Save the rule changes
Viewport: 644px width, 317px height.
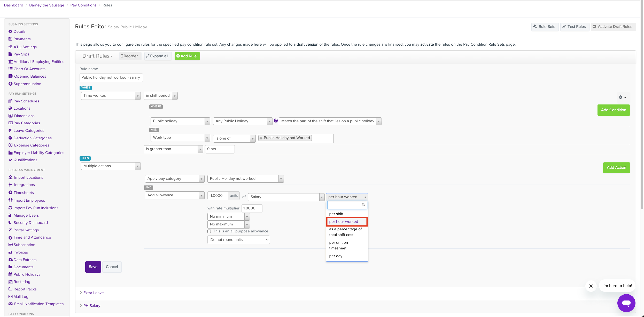click(x=93, y=267)
